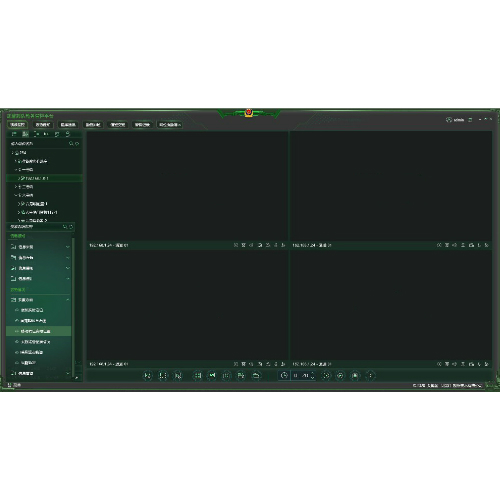Click the highlighted sub-item in the sidebar menu
The height and width of the screenshot is (500, 500).
(39, 331)
